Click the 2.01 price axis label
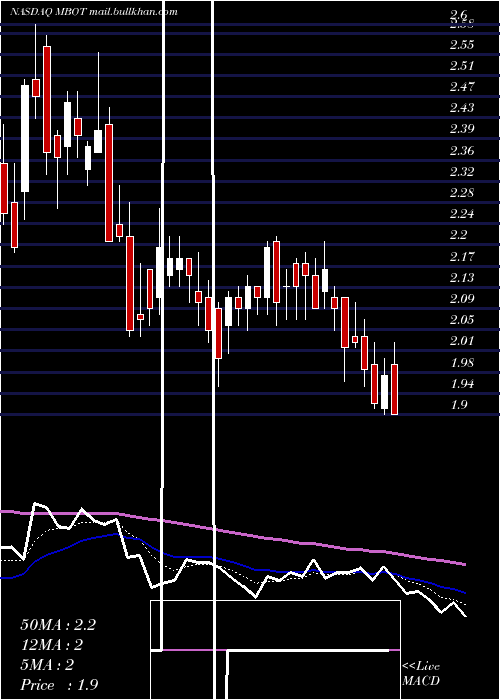Image resolution: width=500 pixels, height=700 pixels. (x=462, y=342)
